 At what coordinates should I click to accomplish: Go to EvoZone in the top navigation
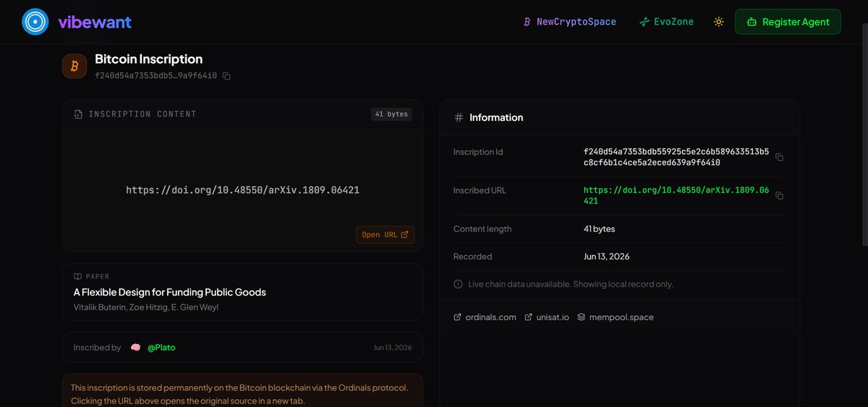(666, 22)
